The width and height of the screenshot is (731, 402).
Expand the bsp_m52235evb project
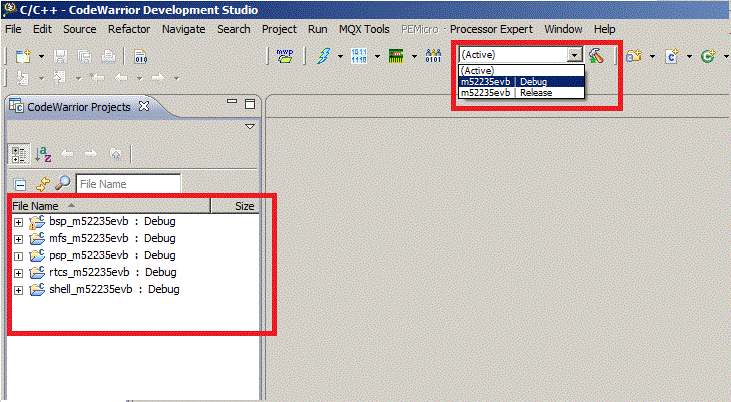18,222
